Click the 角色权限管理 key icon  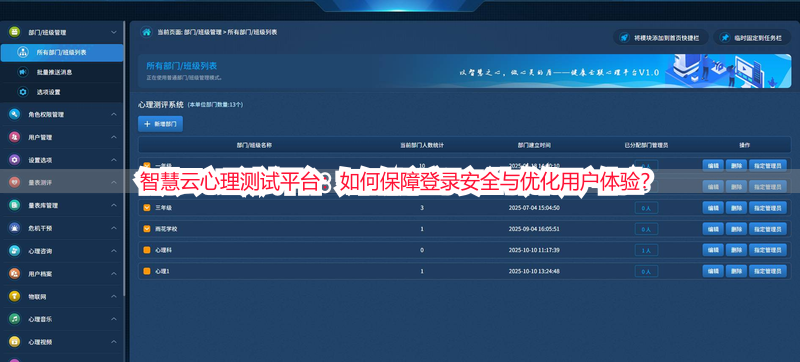click(x=14, y=115)
